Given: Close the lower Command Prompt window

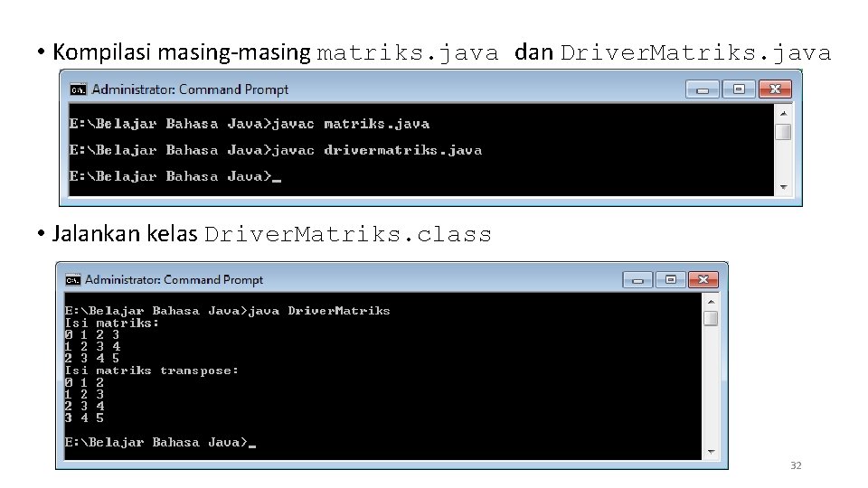Looking at the screenshot, I should click(703, 280).
